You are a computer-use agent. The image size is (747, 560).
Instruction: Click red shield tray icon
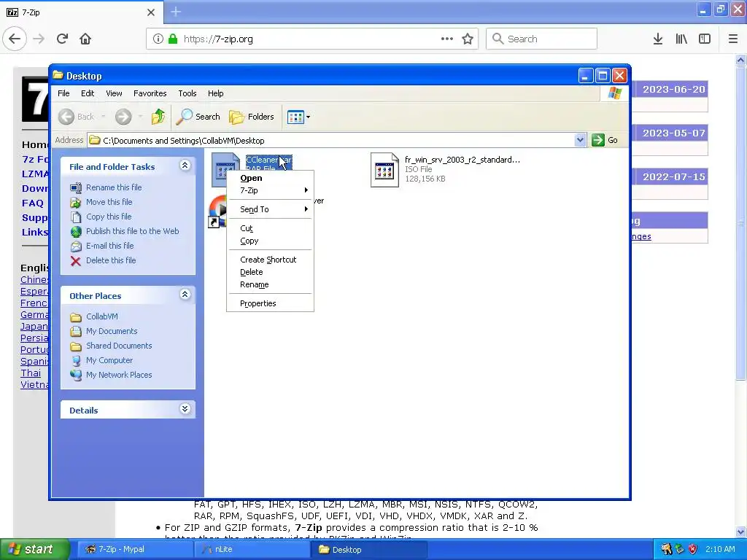coord(693,549)
